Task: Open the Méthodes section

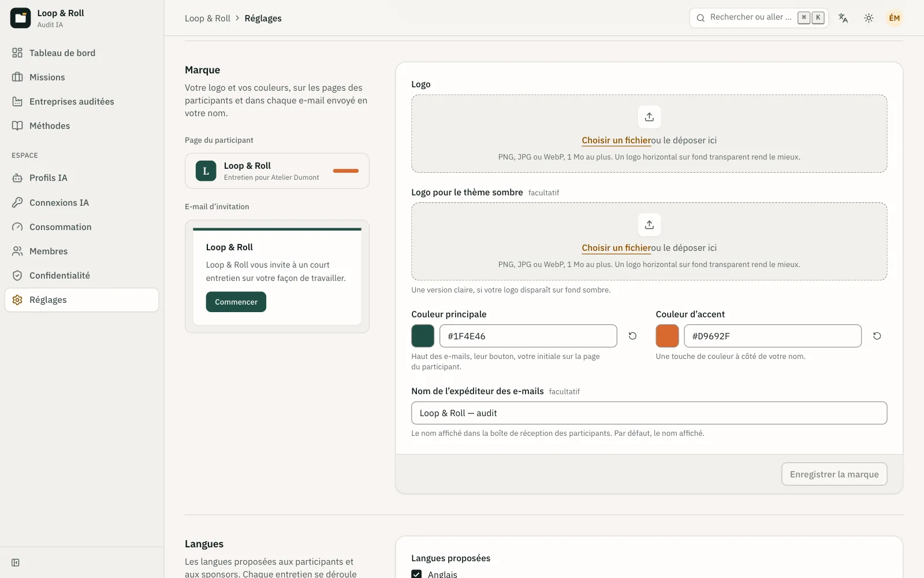Action: 81,126
